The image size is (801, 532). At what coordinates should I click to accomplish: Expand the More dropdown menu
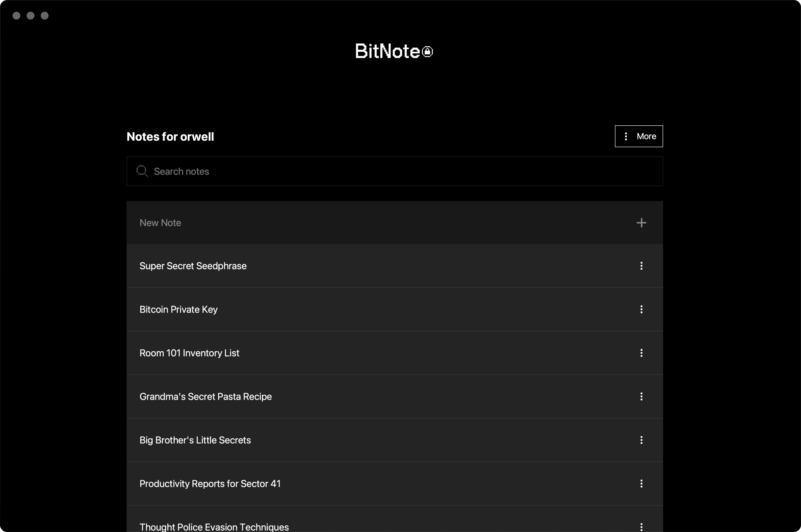[x=639, y=136]
